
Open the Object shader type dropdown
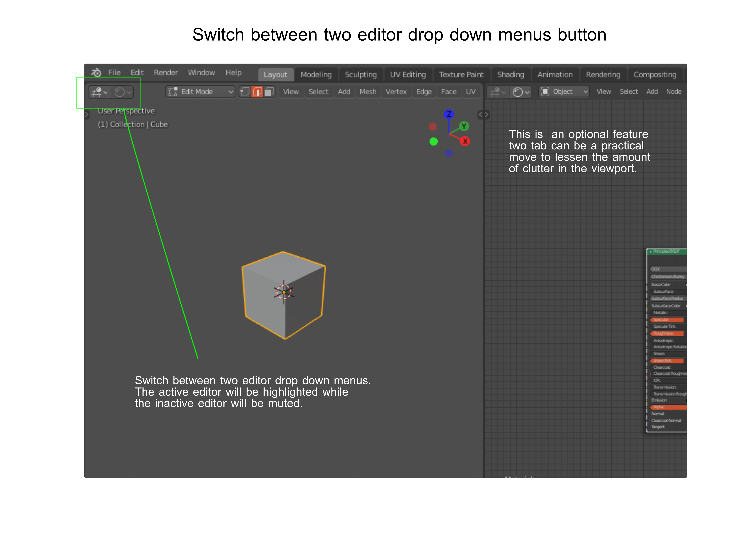click(x=564, y=92)
